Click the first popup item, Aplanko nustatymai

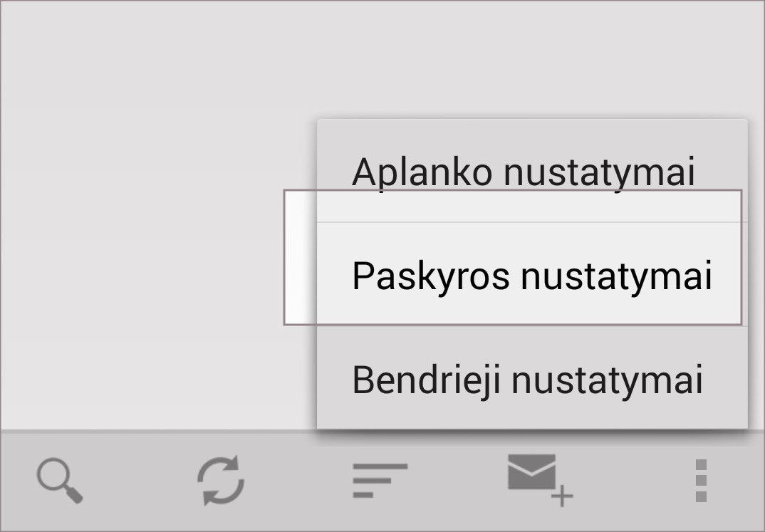[x=524, y=171]
